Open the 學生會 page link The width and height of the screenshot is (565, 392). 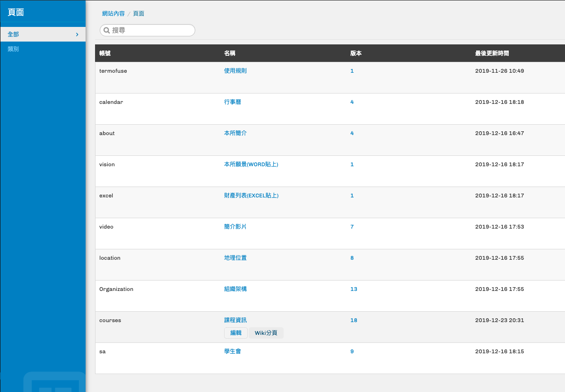pyautogui.click(x=233, y=351)
